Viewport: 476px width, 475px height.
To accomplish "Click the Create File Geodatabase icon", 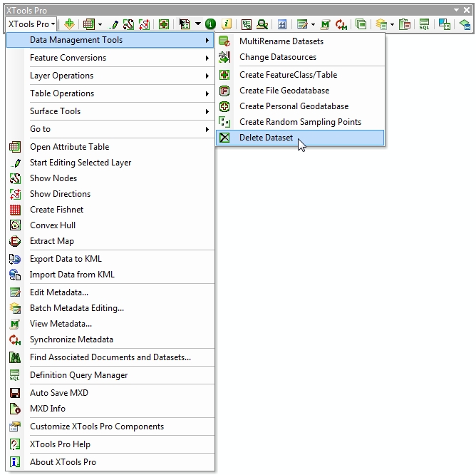I will (x=224, y=91).
